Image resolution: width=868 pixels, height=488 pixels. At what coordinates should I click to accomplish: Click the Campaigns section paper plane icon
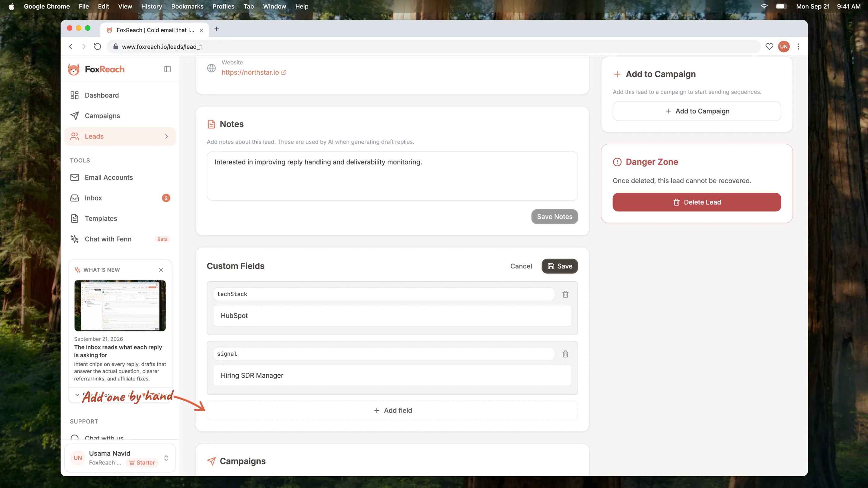tap(211, 461)
